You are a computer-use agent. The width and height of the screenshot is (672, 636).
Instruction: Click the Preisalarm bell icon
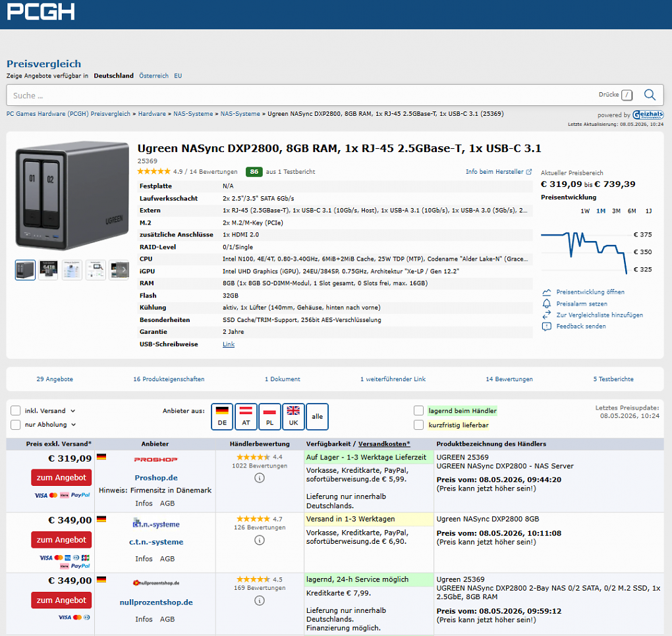point(546,304)
